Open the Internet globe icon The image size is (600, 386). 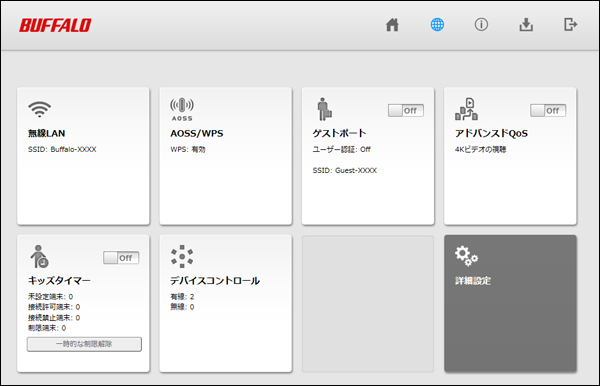point(437,25)
